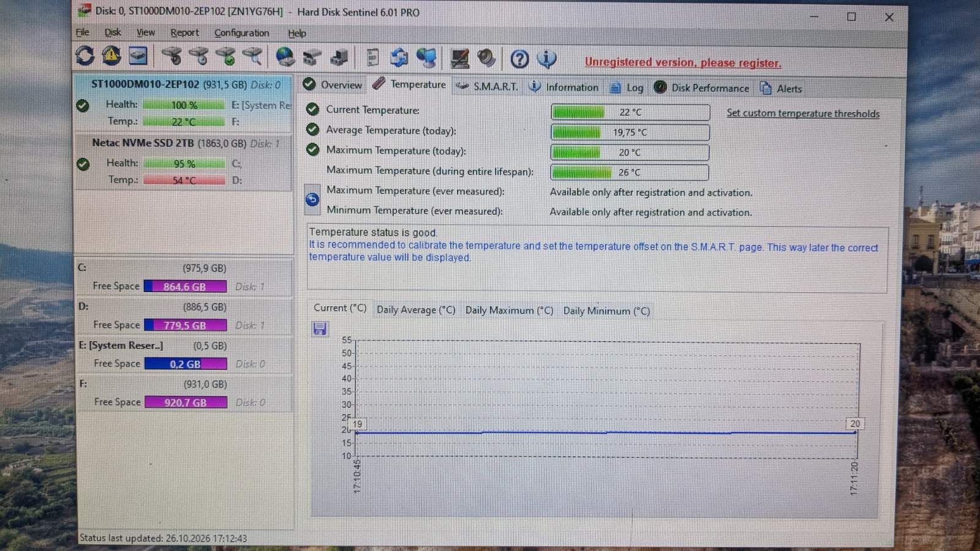Click the report document toolbar icon

coord(372,58)
